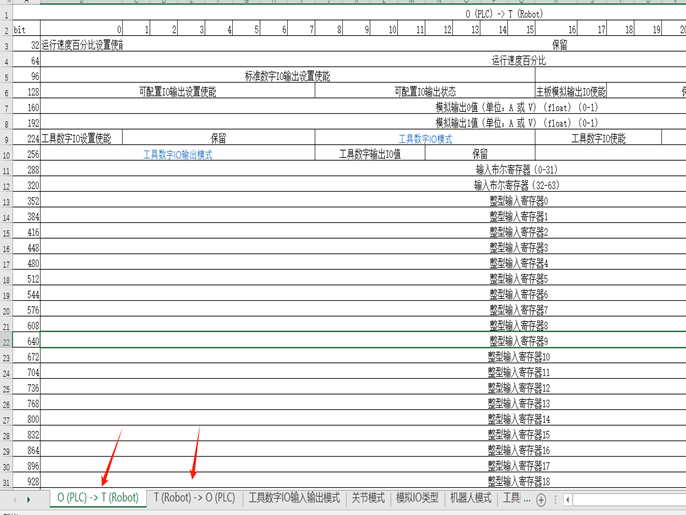The height and width of the screenshot is (515, 686).
Task: Click the 整型输入寄存器0 cell
Action: pyautogui.click(x=518, y=201)
